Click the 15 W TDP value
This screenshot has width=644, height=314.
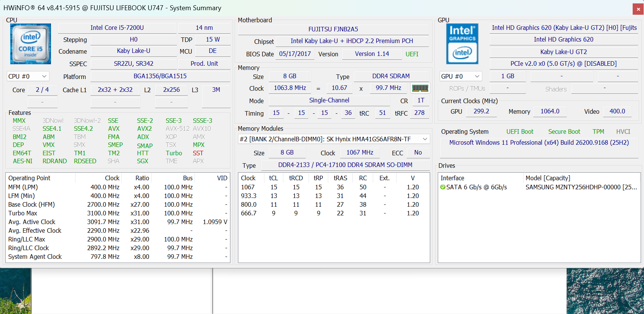point(213,39)
